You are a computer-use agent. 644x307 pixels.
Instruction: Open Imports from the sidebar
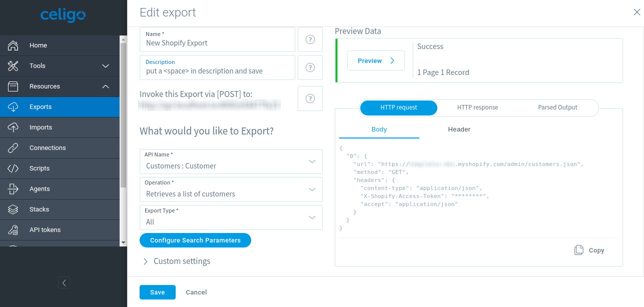(60, 127)
